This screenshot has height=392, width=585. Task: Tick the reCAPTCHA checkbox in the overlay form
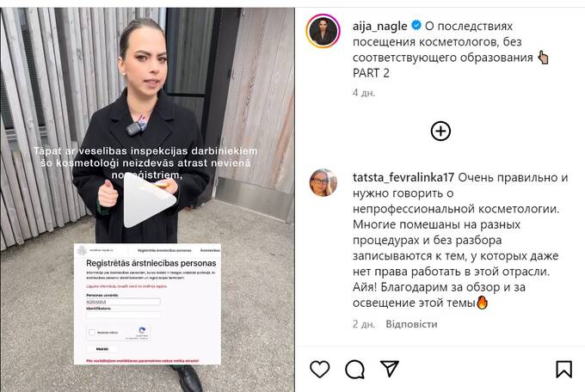click(x=92, y=333)
